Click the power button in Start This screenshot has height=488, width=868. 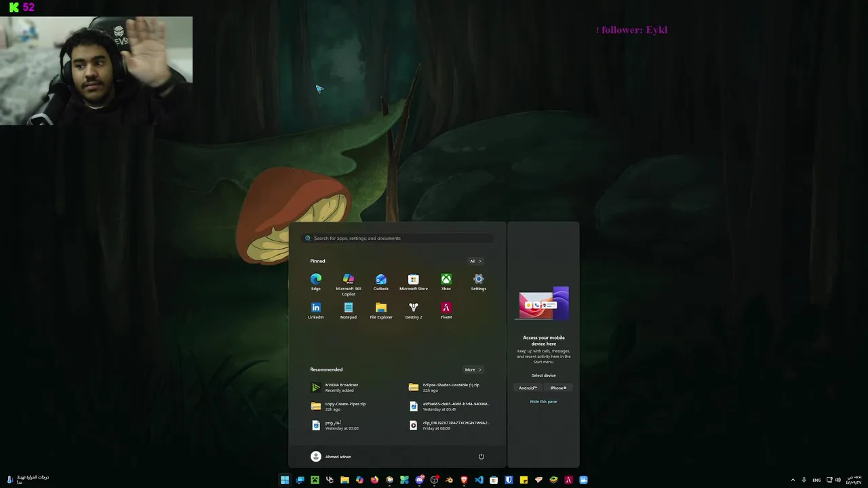pyautogui.click(x=481, y=457)
